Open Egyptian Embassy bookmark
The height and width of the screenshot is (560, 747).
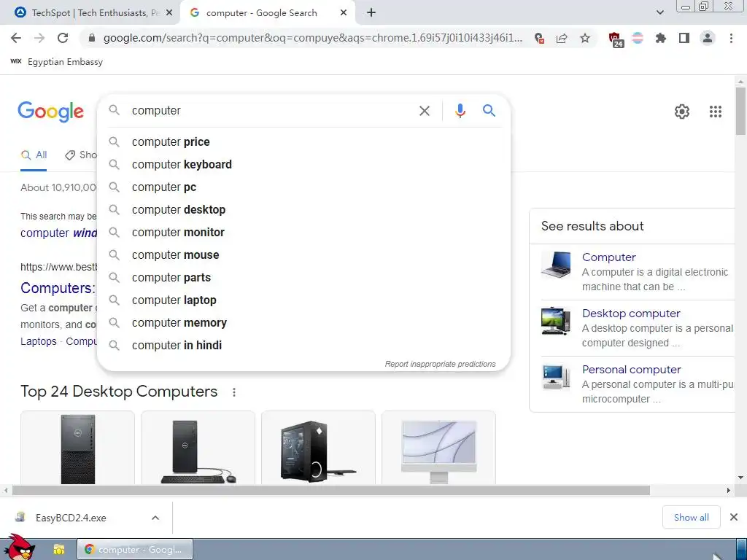(x=56, y=62)
